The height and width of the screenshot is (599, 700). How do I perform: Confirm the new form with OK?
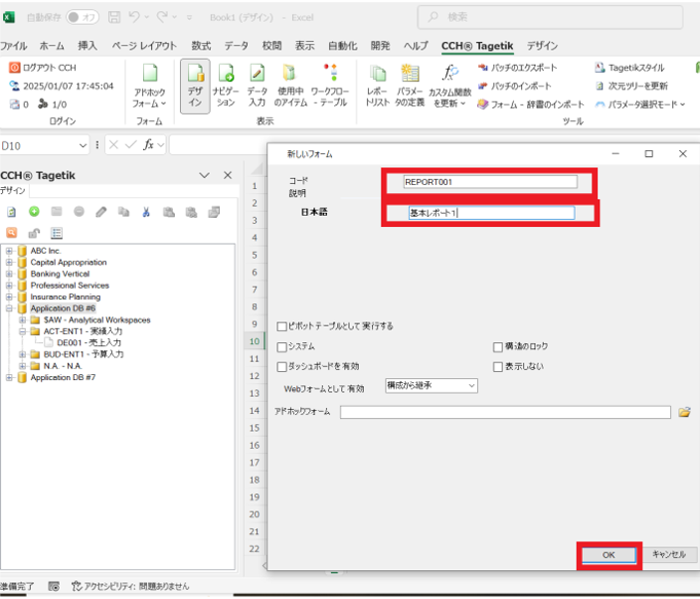tap(609, 555)
